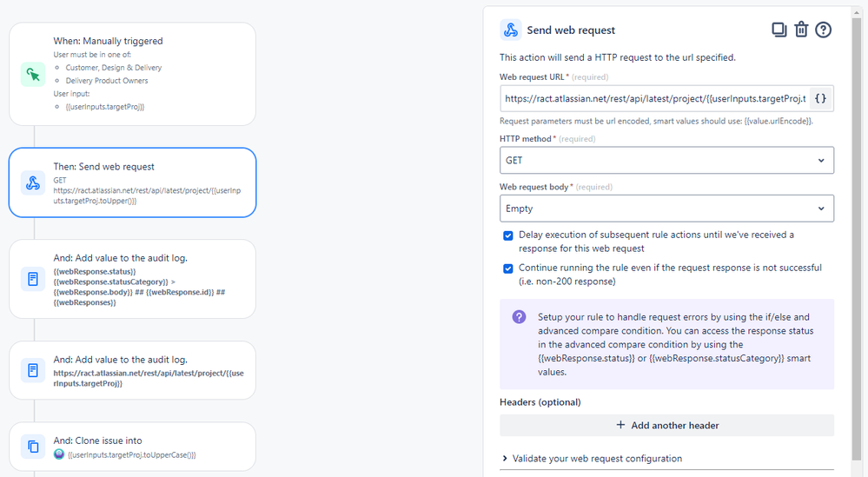
Task: Click the Web request URL input field
Action: coord(655,98)
